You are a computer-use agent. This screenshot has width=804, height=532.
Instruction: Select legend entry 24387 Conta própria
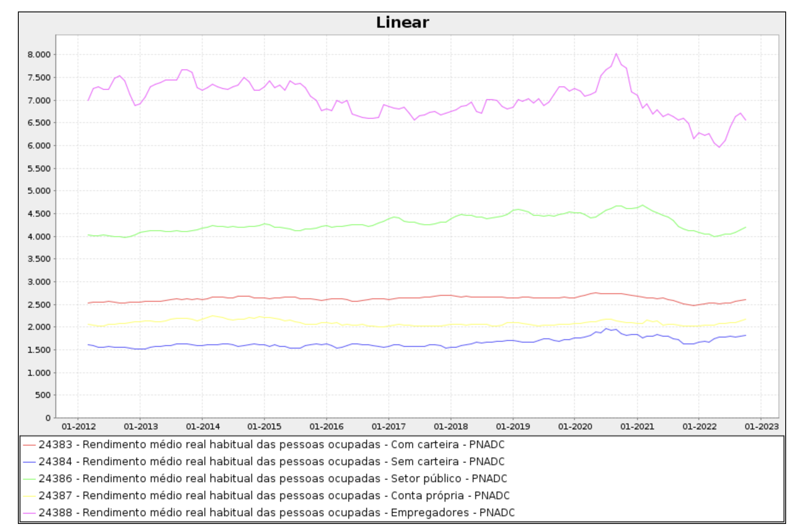click(x=274, y=495)
